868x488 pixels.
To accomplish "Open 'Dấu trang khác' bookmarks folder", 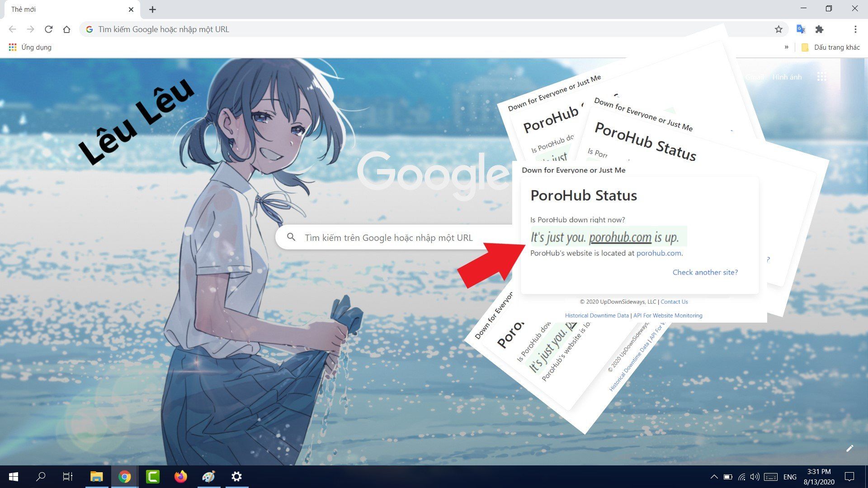I will (x=830, y=47).
